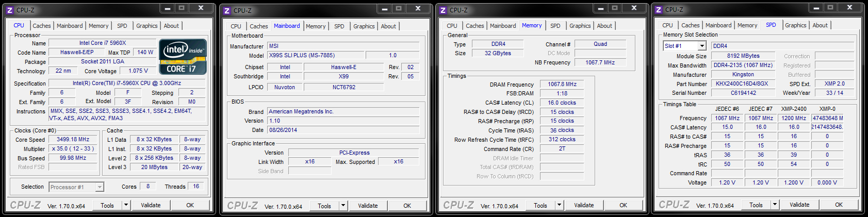Screen dimensions: 868x217
Task: Switch to Memory tab in the CPU window
Action: coord(99,26)
